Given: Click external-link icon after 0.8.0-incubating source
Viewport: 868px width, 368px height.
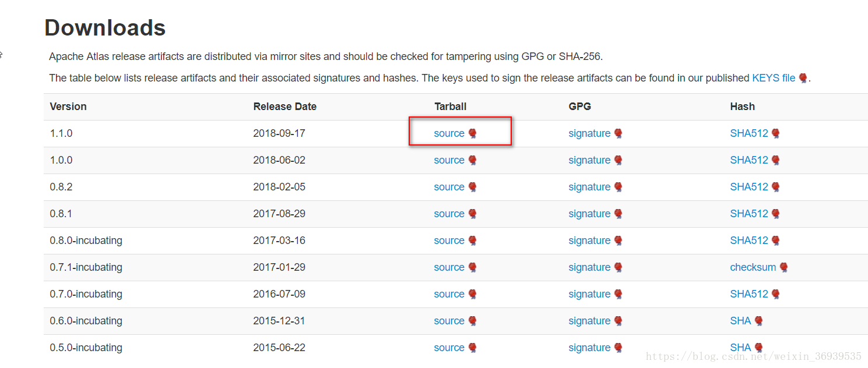Looking at the screenshot, I should coord(472,241).
